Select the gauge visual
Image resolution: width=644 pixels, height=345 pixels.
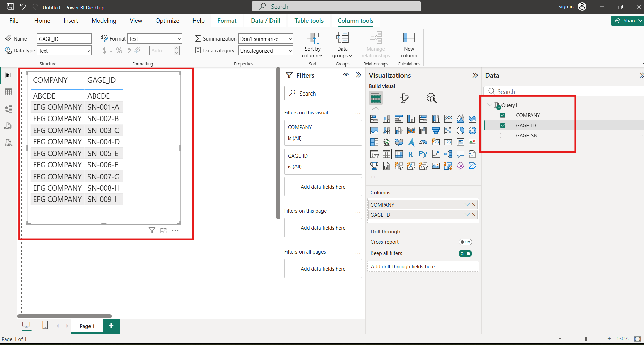click(x=423, y=142)
